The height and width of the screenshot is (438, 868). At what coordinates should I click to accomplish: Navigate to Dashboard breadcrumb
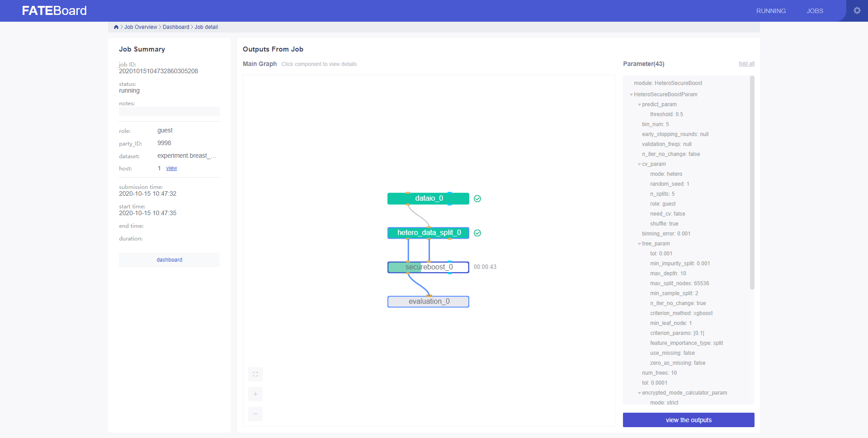176,27
